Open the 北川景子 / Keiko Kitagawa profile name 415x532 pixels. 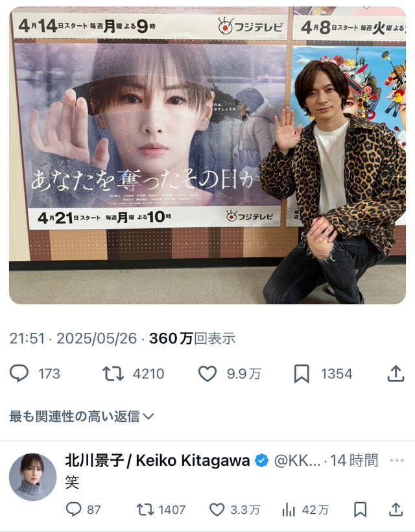click(158, 461)
